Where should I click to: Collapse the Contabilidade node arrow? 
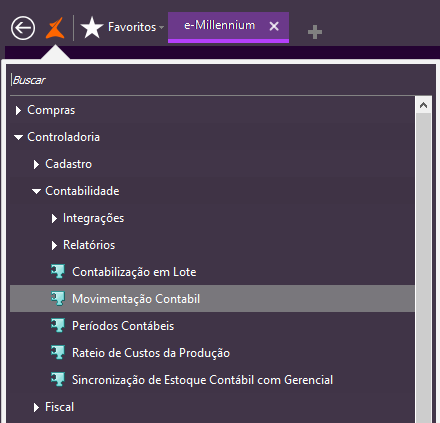point(36,191)
